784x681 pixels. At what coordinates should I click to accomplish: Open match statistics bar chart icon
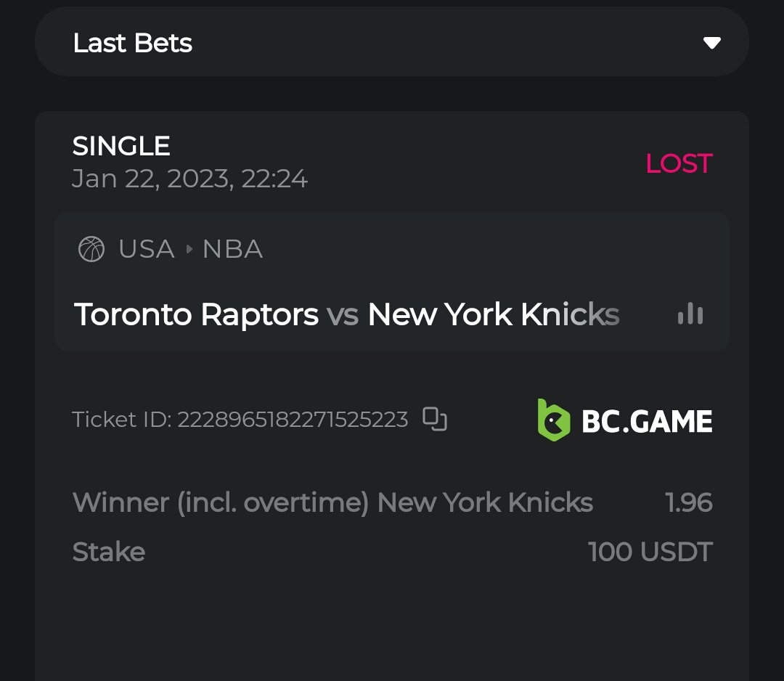[x=690, y=314]
